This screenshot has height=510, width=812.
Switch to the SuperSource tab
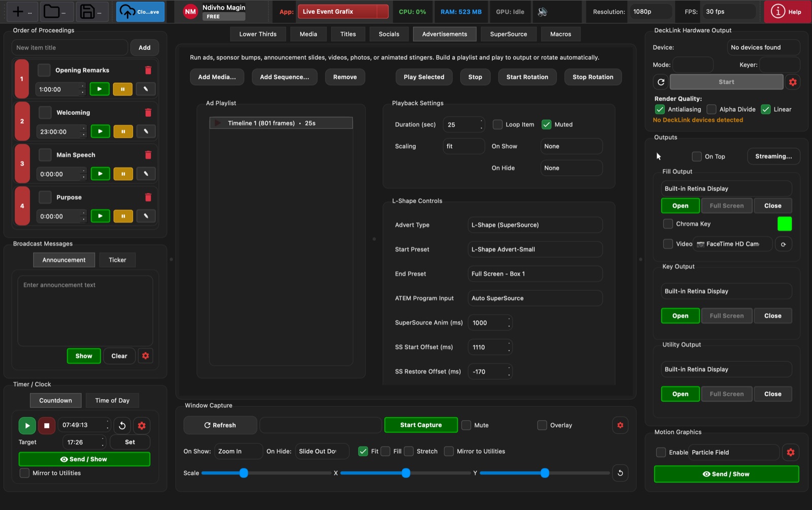point(509,34)
